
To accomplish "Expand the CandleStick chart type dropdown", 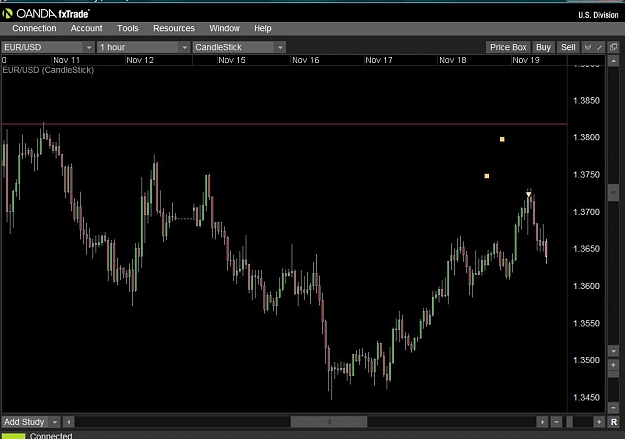I will [x=280, y=47].
